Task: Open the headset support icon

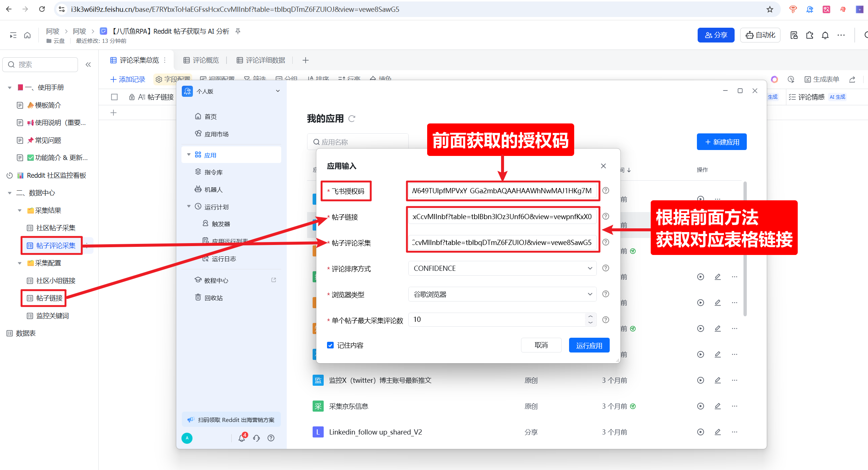Action: pyautogui.click(x=256, y=438)
